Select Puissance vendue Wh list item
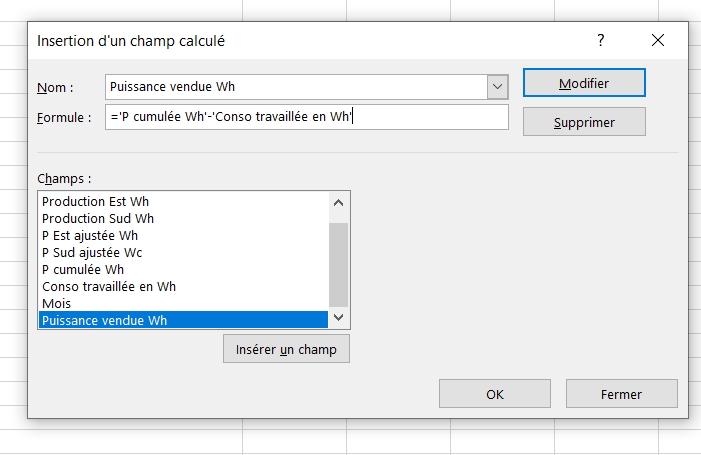The width and height of the screenshot is (701, 455). tap(105, 321)
